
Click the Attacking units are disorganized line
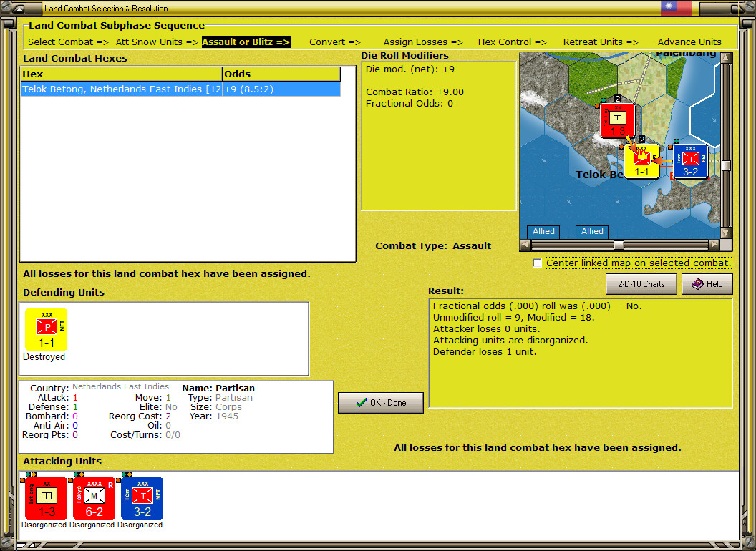tap(510, 341)
